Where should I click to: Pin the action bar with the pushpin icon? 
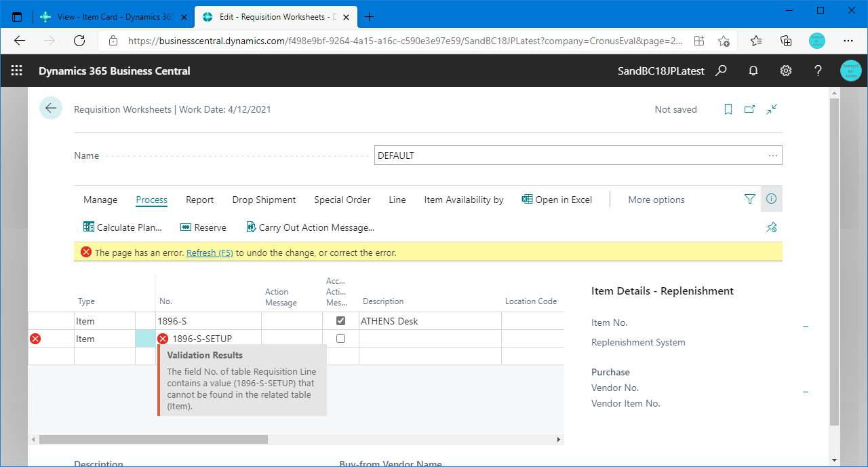(771, 227)
